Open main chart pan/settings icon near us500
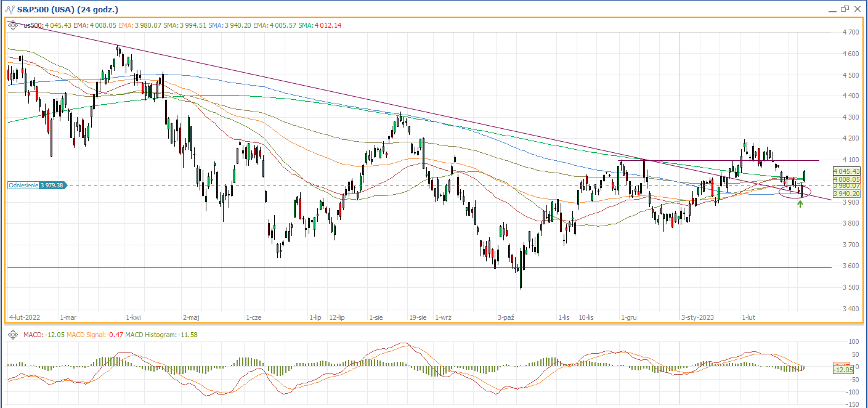The height and width of the screenshot is (408, 868). coord(12,25)
